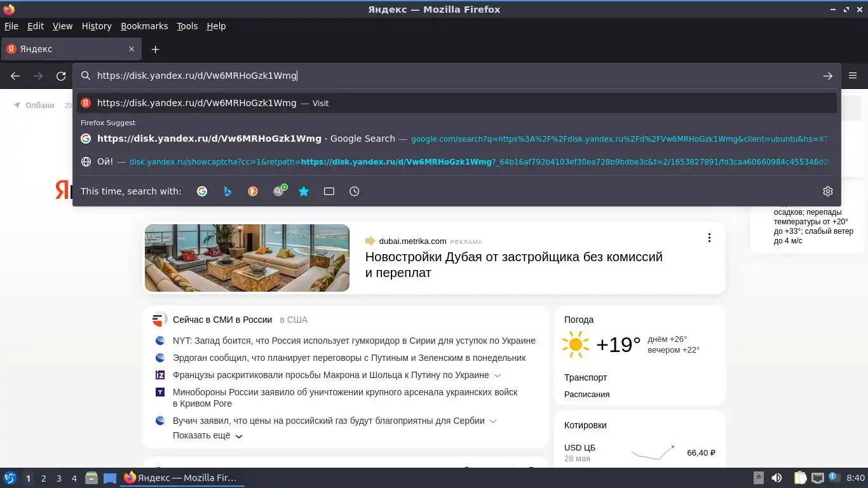Image resolution: width=868 pixels, height=488 pixels.
Task: Open the View menu
Action: [62, 26]
